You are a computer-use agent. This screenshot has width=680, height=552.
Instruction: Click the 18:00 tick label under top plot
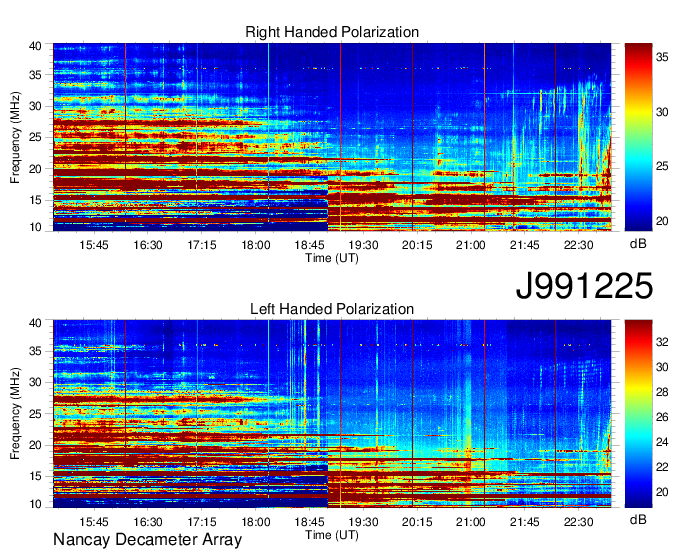click(256, 245)
